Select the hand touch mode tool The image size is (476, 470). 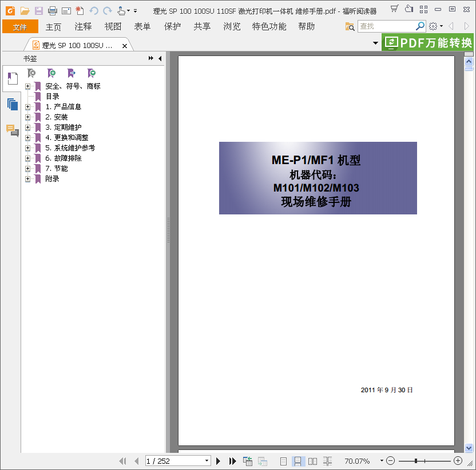pos(121,11)
